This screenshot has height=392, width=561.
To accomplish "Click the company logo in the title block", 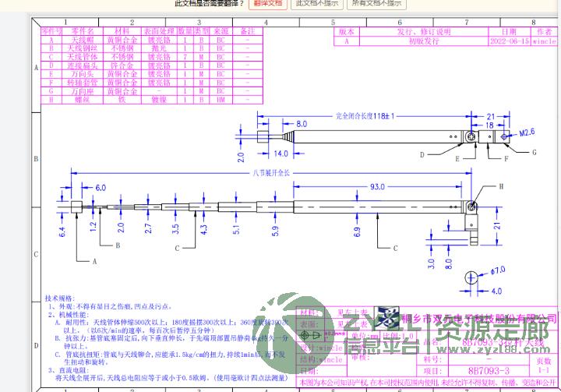I will [387, 319].
